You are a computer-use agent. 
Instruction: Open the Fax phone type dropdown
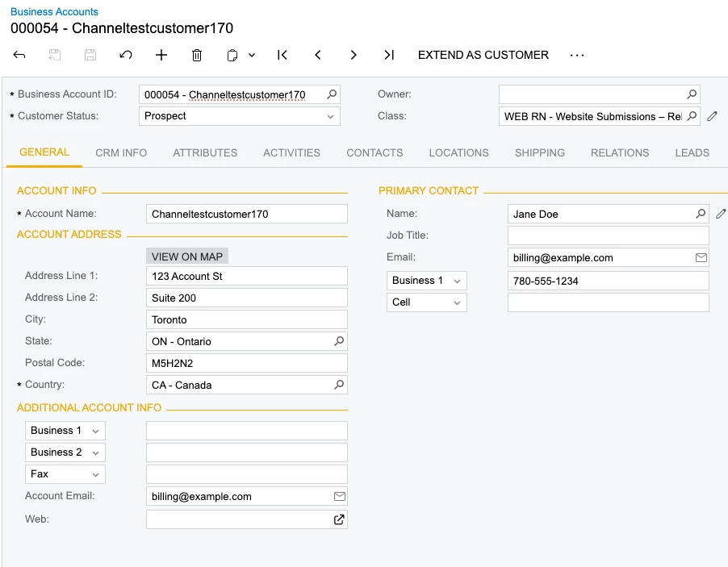click(65, 474)
